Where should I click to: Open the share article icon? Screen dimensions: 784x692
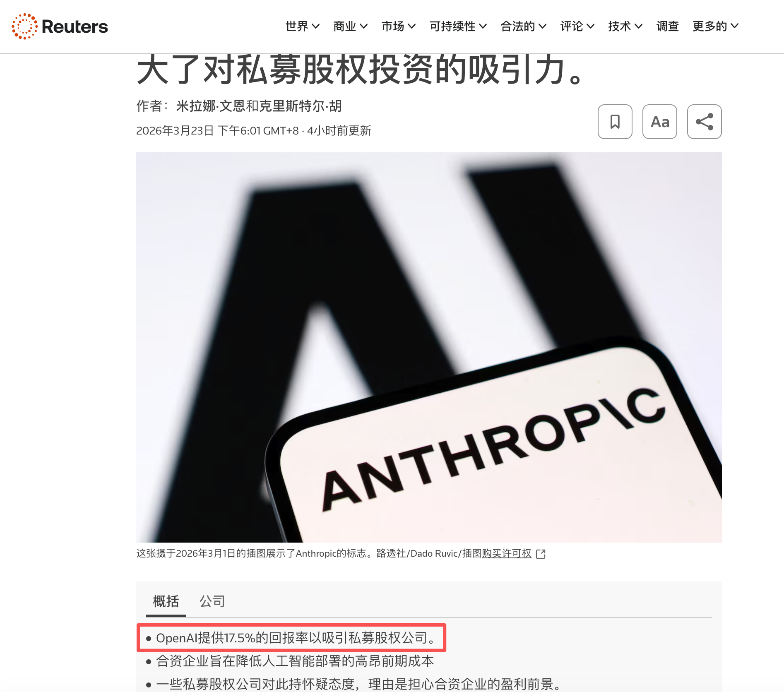(x=704, y=122)
